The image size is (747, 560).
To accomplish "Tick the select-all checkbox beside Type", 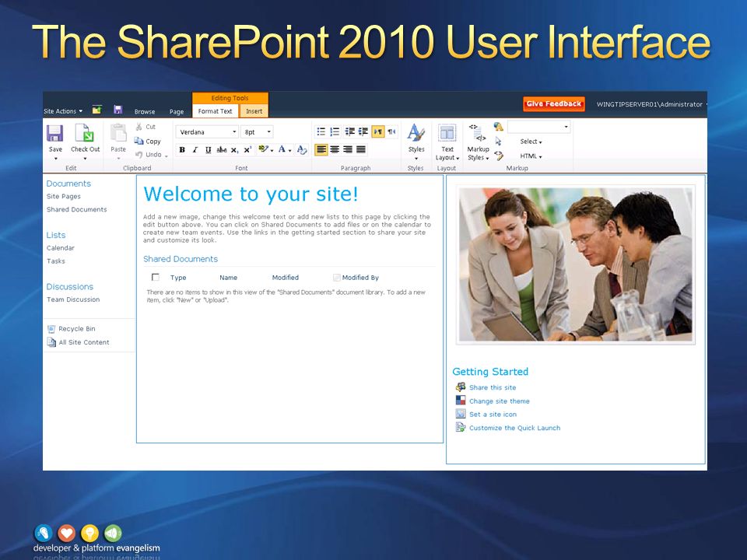I will (x=156, y=277).
